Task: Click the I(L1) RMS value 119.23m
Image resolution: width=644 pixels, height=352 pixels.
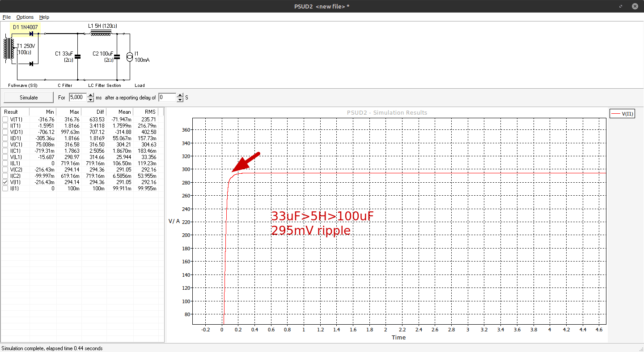Action: pyautogui.click(x=147, y=163)
